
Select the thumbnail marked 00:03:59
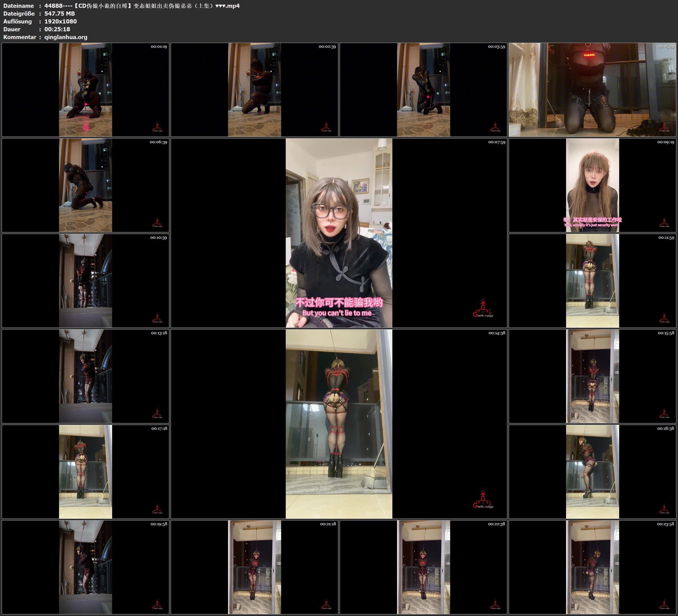(423, 89)
